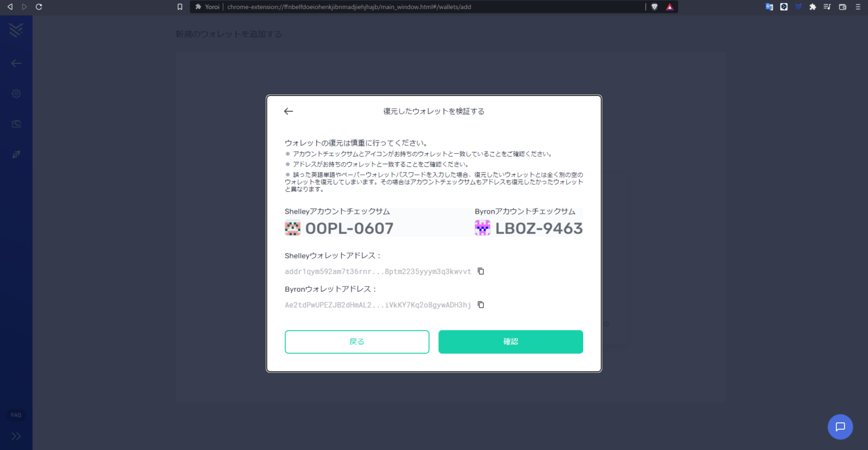This screenshot has width=868, height=450.
Task: Copy the Shelley wallet address
Action: (x=480, y=271)
